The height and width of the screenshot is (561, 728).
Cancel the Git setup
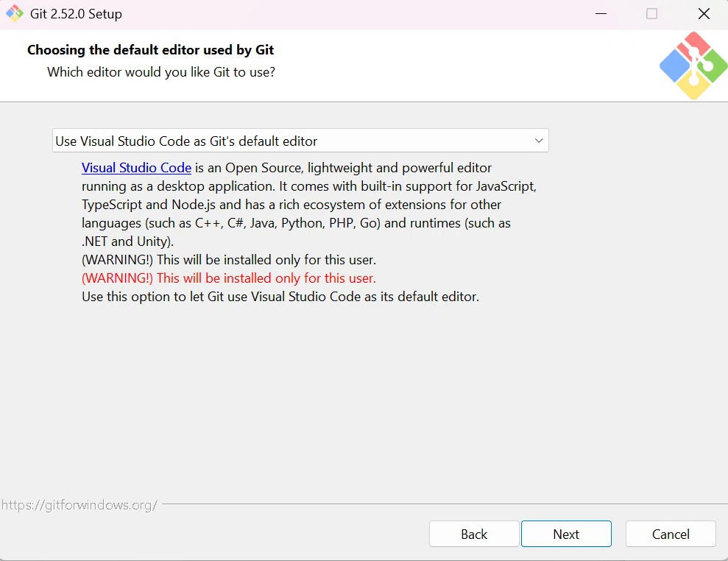tap(671, 534)
